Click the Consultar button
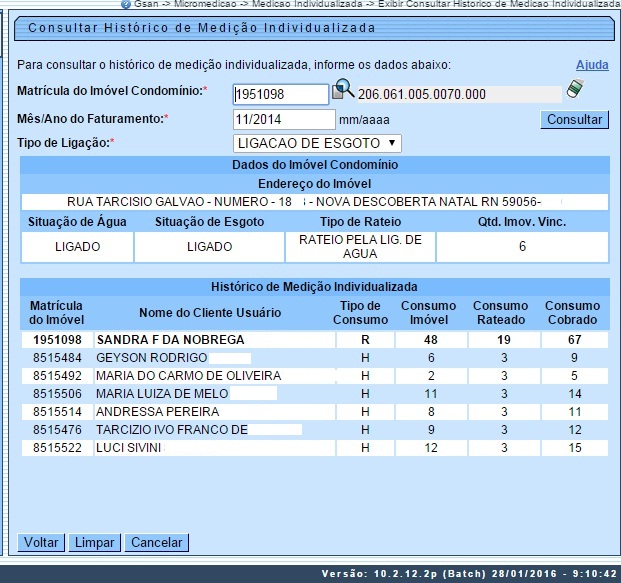Image resolution: width=621 pixels, height=583 pixels. tap(574, 120)
